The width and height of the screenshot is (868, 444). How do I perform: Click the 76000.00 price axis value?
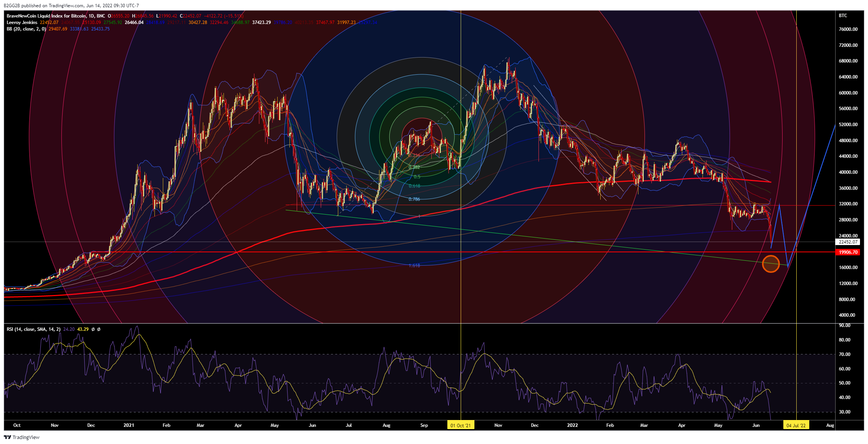848,29
